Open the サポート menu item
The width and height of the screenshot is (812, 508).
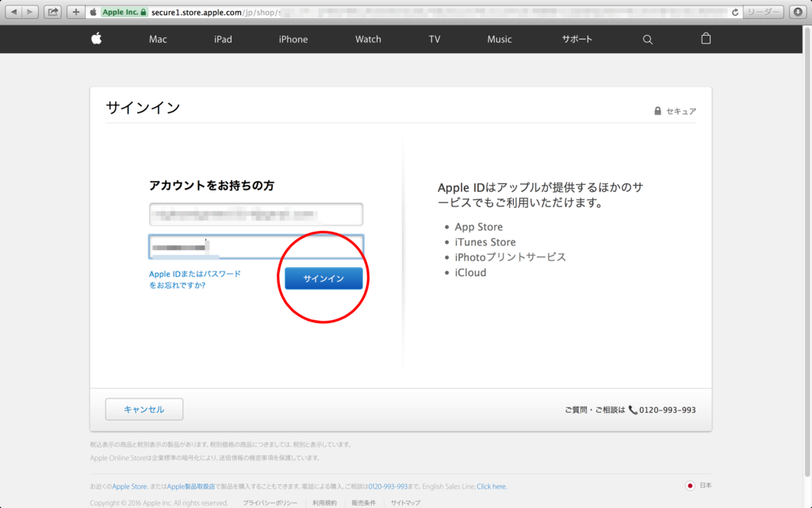coord(577,39)
